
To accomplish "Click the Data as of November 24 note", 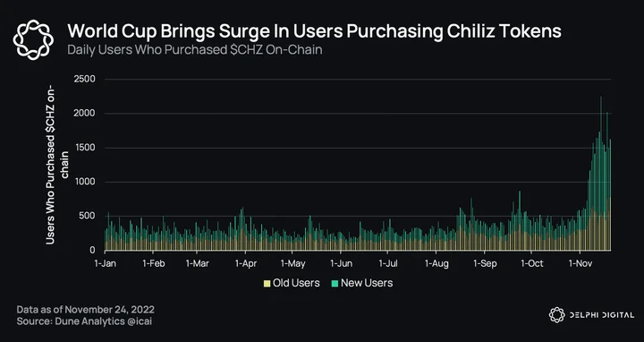I will pos(86,309).
